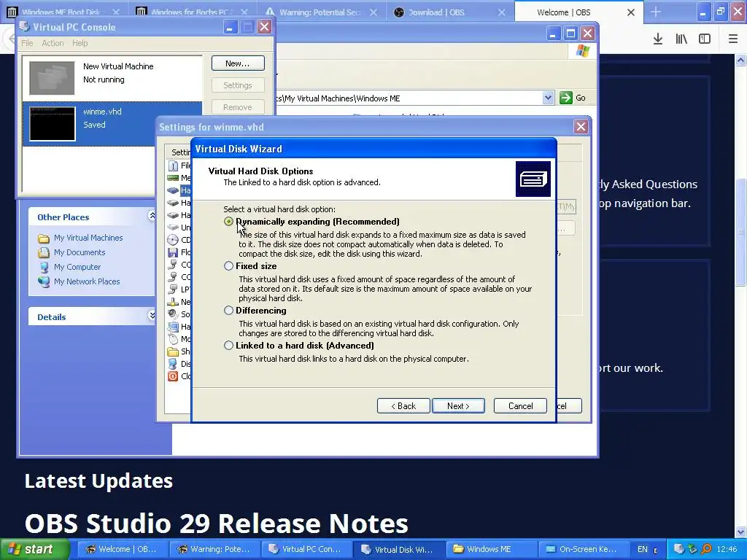
Task: Click Next in Virtual Disk Wizard
Action: click(x=458, y=405)
